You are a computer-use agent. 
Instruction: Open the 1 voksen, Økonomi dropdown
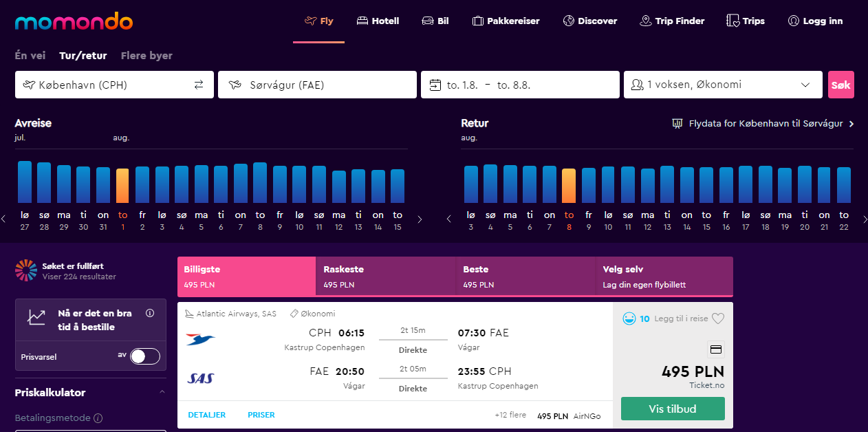pos(723,85)
